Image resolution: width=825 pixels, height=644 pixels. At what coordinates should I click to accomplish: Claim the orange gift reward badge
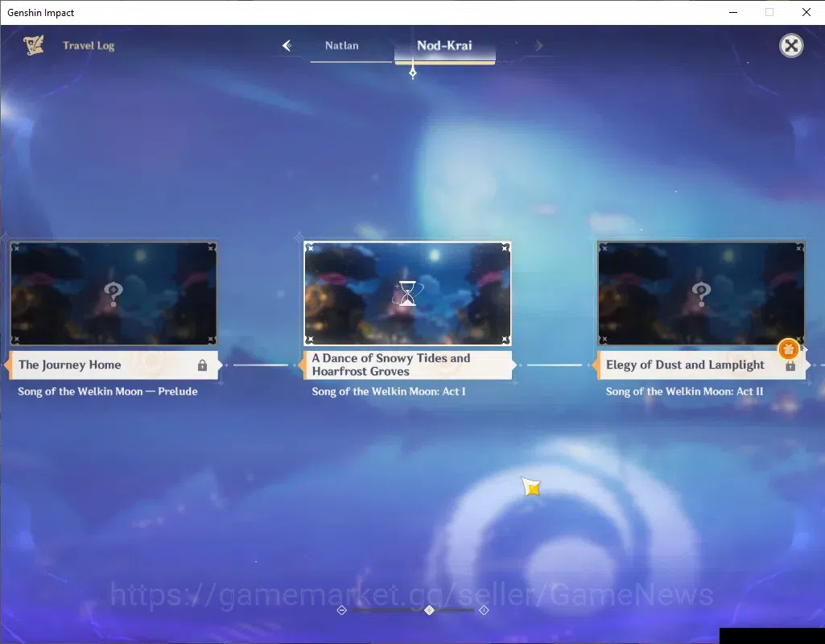788,349
